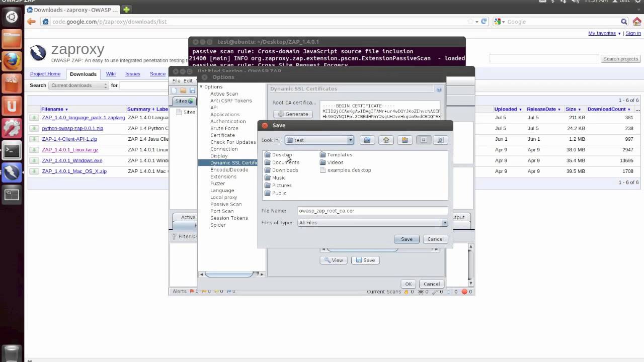Launch Firefox from Ubuntu launcher
644x362 pixels.
[x=12, y=61]
